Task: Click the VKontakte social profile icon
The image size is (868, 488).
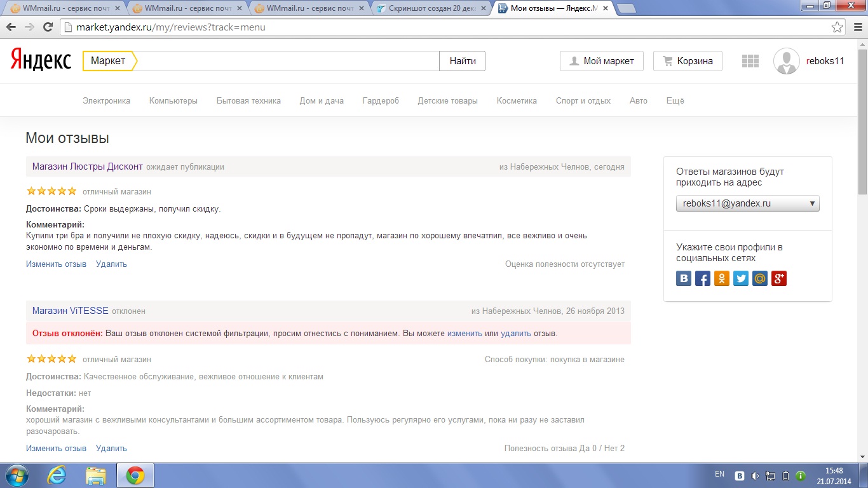Action: tap(684, 278)
